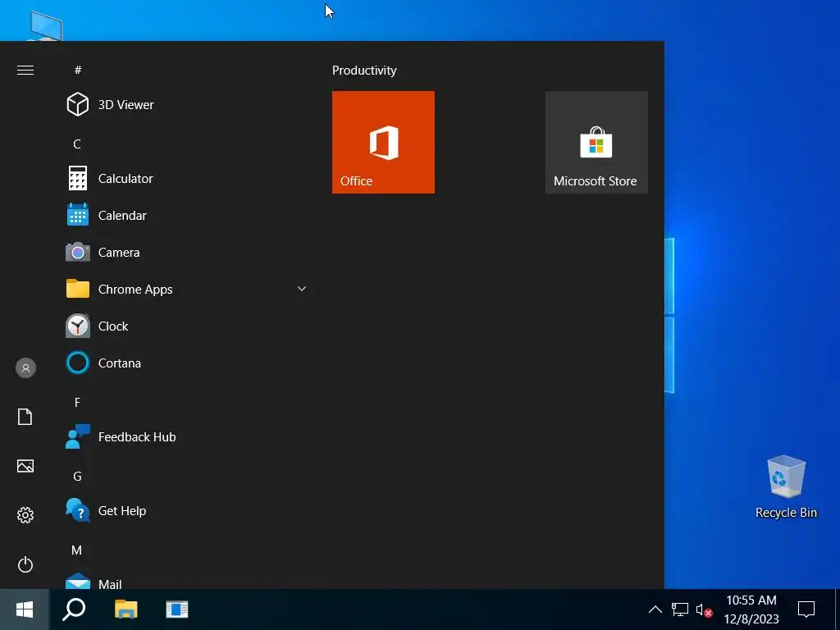Click the Office tile
Screen dimensions: 840x630
tap(384, 143)
